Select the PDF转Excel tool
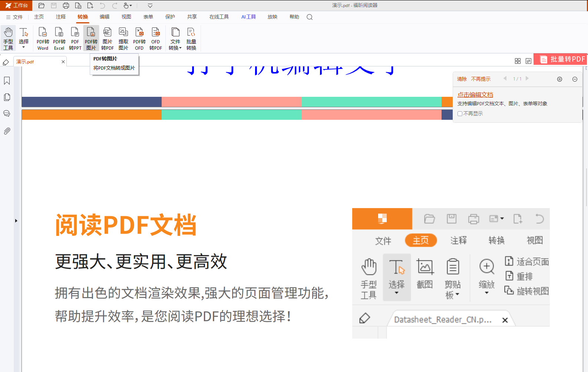Image resolution: width=588 pixels, height=372 pixels. (59, 38)
